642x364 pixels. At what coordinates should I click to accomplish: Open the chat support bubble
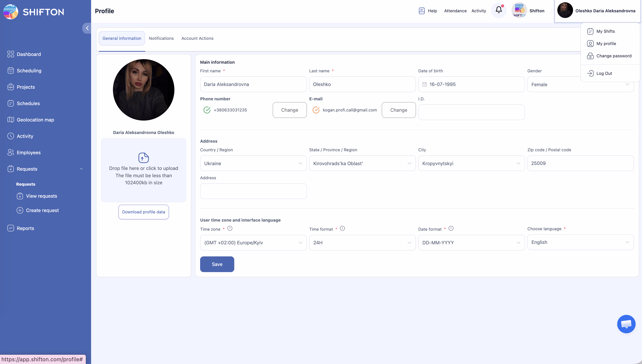coord(626,324)
